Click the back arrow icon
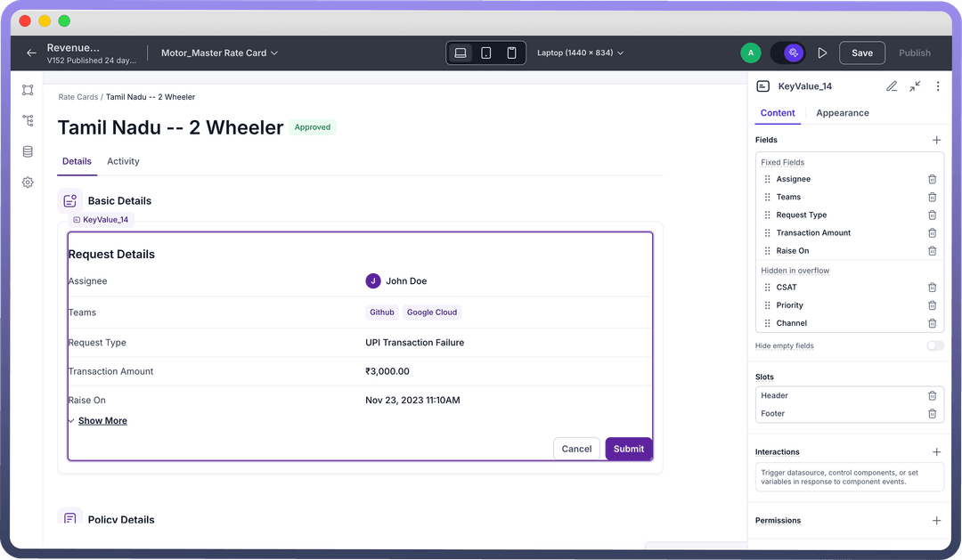This screenshot has height=560, width=962. (x=31, y=53)
